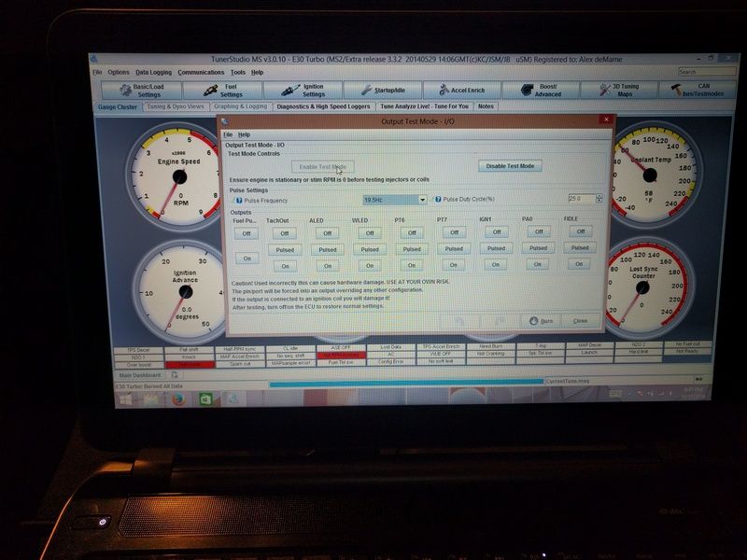747x560 pixels.
Task: Open Communications menu in menu bar
Action: (x=201, y=72)
